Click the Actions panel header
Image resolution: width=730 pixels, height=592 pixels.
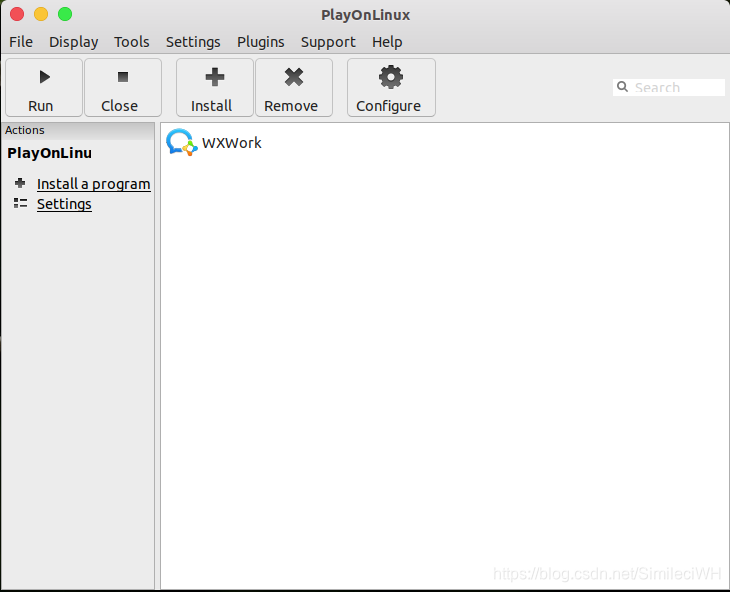pyautogui.click(x=78, y=130)
